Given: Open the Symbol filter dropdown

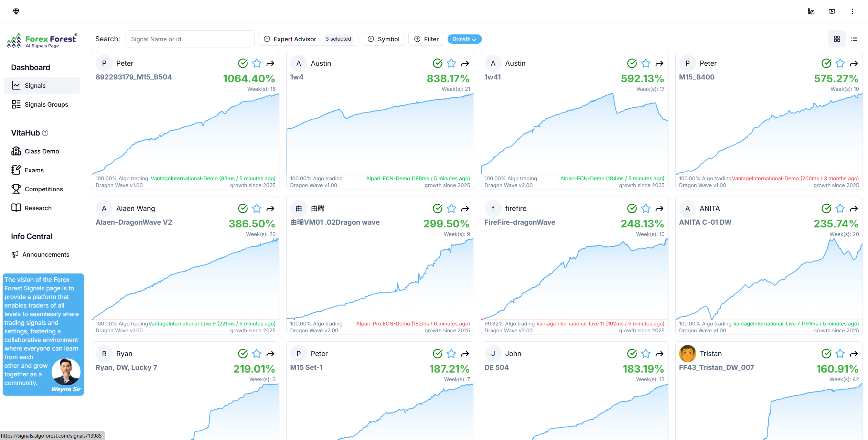Looking at the screenshot, I should click(383, 39).
